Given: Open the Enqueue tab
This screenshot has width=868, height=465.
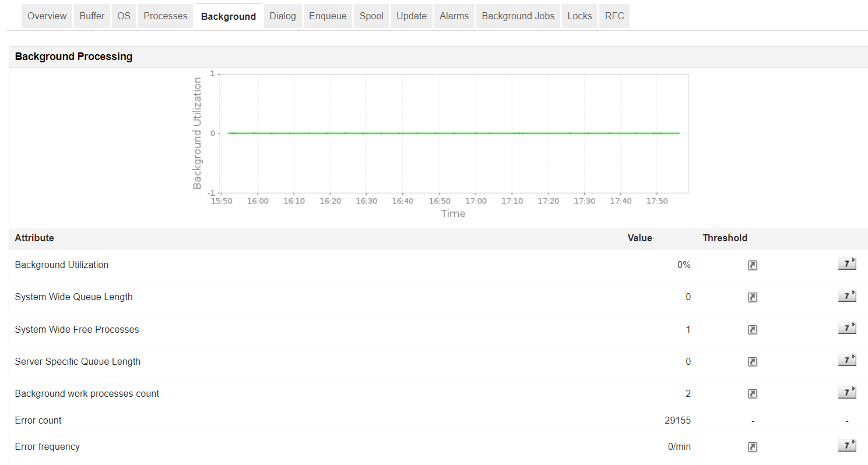Looking at the screenshot, I should [x=328, y=16].
